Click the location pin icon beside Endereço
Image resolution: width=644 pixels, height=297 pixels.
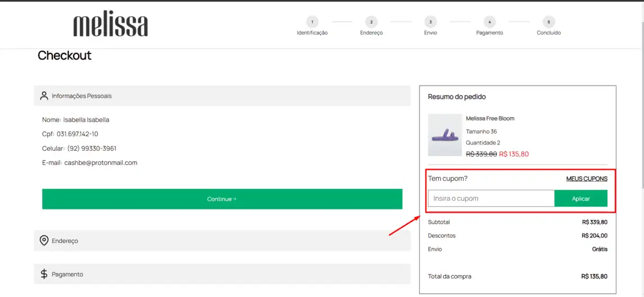point(44,241)
